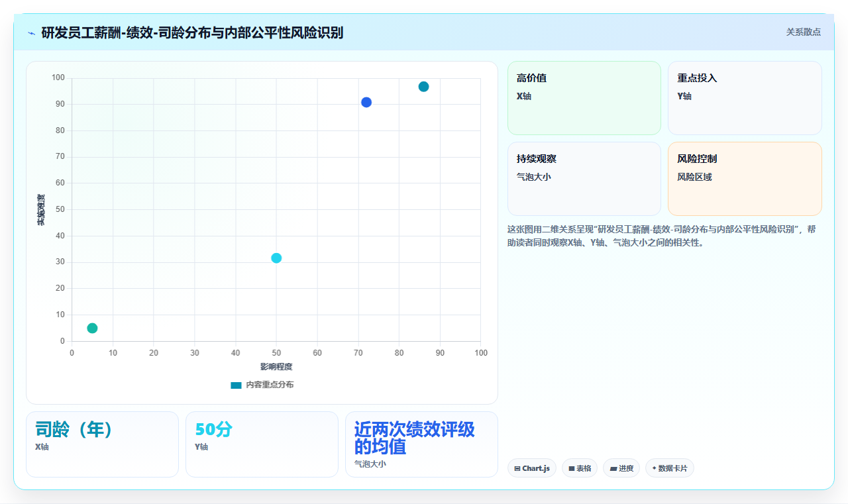Click the 实施难度 y-axis title
This screenshot has height=504, width=848.
point(41,210)
